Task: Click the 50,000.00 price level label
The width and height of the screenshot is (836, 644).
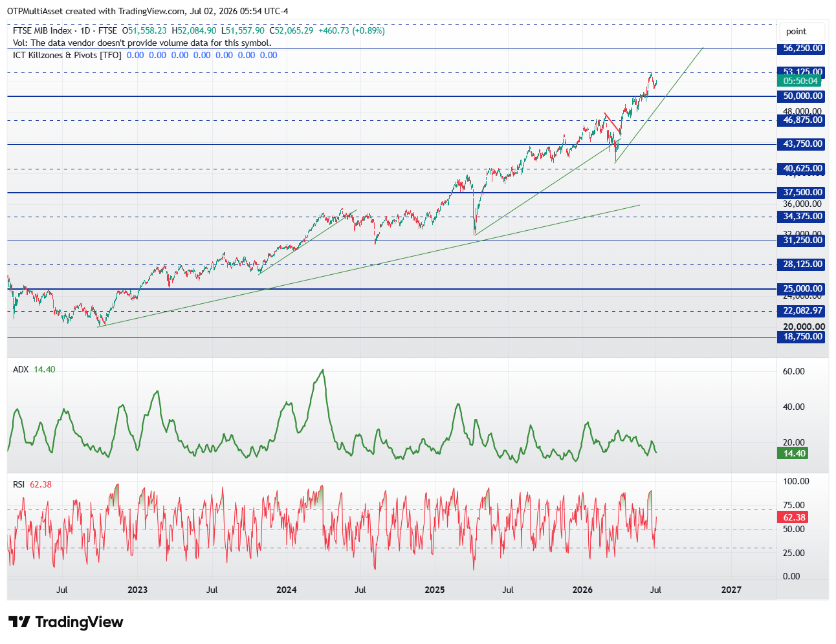Action: 802,96
